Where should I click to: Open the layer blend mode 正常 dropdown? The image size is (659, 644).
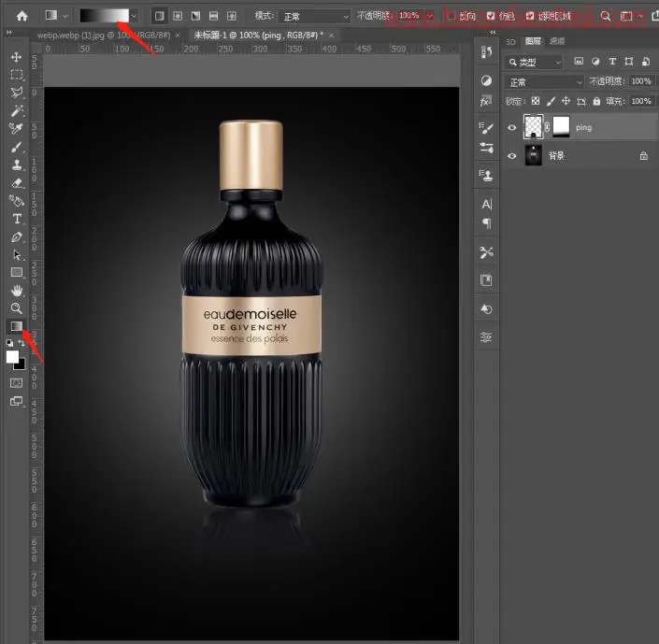545,82
